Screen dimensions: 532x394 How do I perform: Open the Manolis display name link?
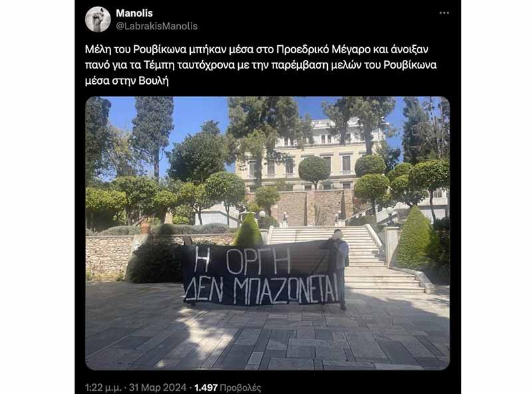point(134,13)
